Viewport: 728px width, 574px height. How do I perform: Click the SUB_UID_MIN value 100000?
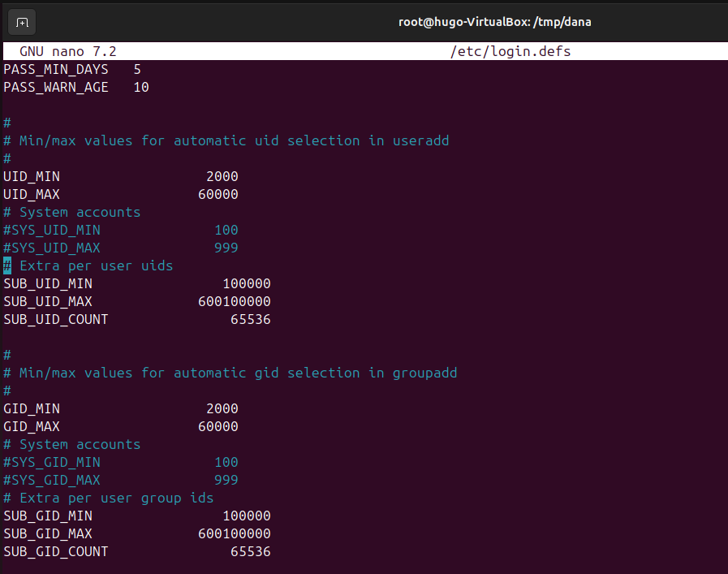coord(246,283)
